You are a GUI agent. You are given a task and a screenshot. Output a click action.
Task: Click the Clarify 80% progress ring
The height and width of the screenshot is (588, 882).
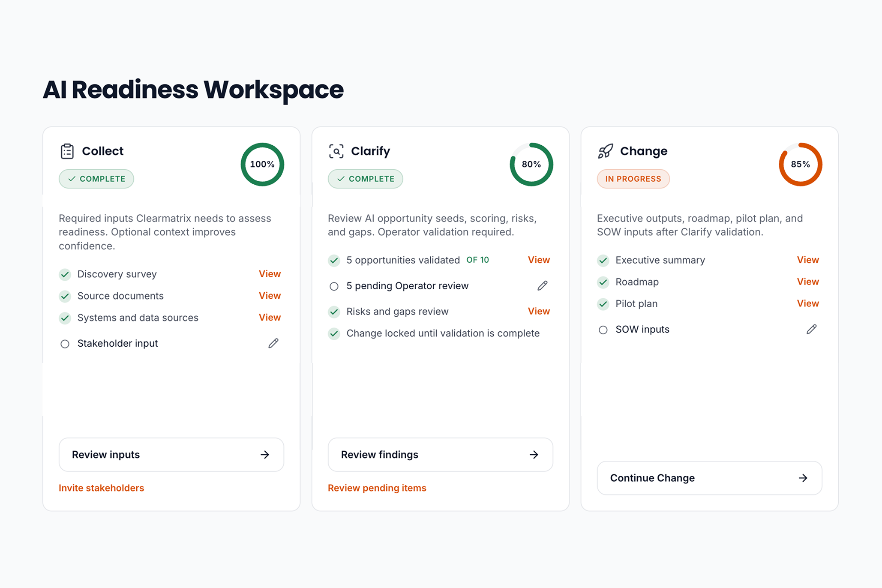(531, 165)
